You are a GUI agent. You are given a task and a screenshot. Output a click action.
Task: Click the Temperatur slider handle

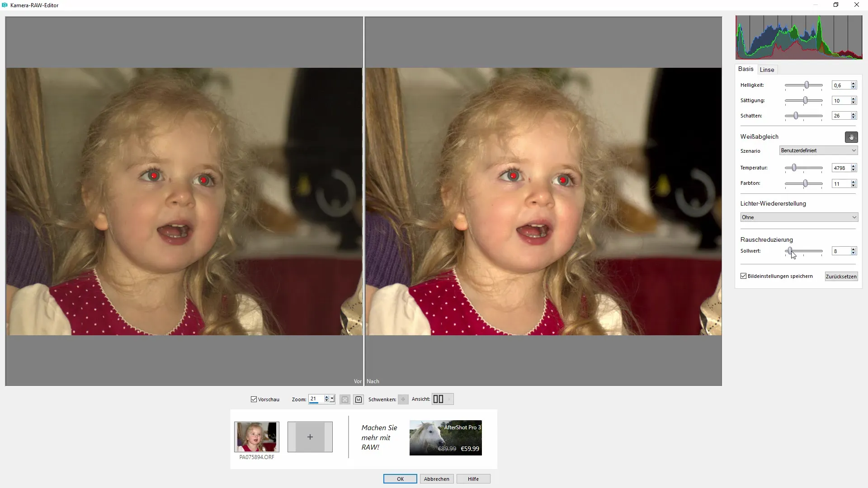click(x=794, y=168)
